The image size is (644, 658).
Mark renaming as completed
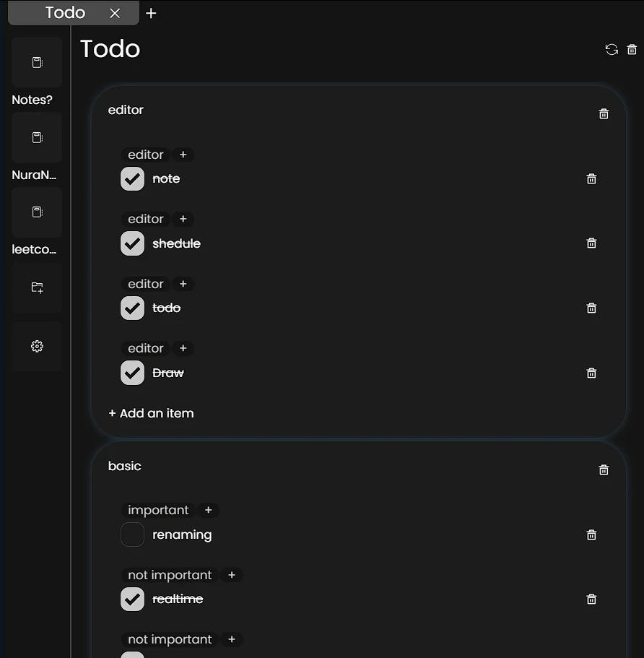click(x=132, y=534)
